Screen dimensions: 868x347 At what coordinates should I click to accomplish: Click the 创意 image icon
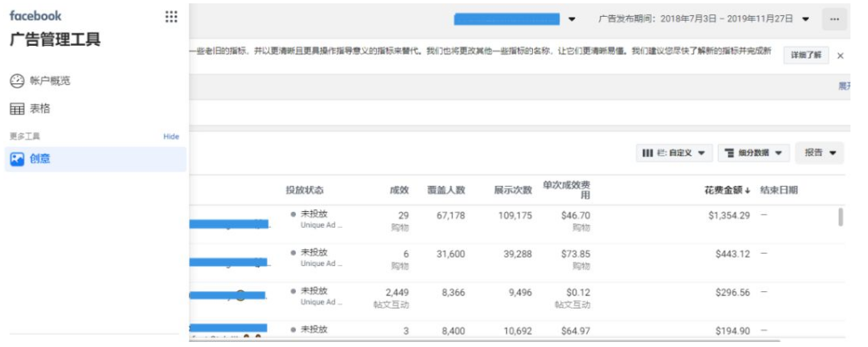coord(18,158)
